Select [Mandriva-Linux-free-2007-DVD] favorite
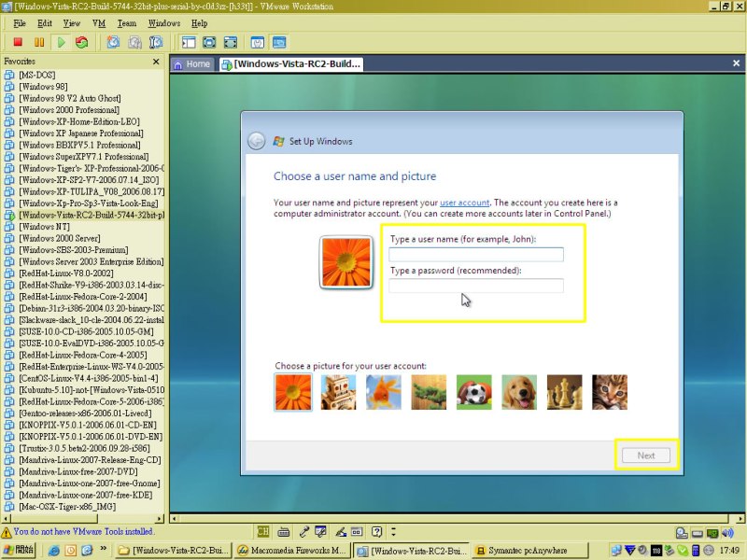This screenshot has width=747, height=560. pos(78,471)
